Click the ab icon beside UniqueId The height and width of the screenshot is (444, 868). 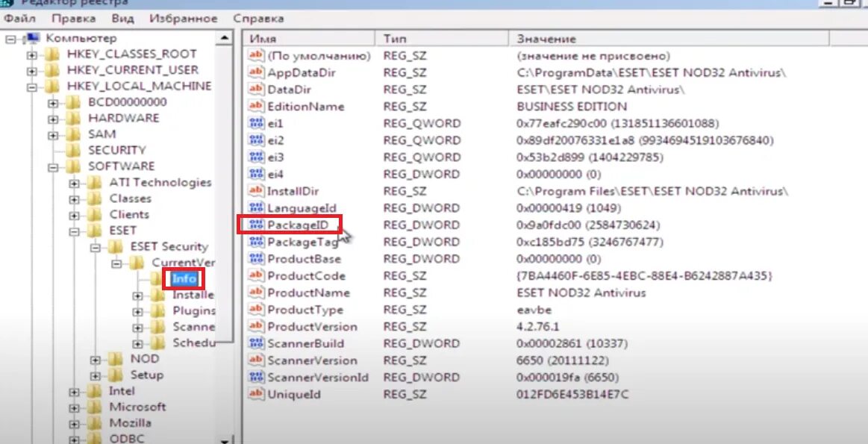(x=255, y=394)
